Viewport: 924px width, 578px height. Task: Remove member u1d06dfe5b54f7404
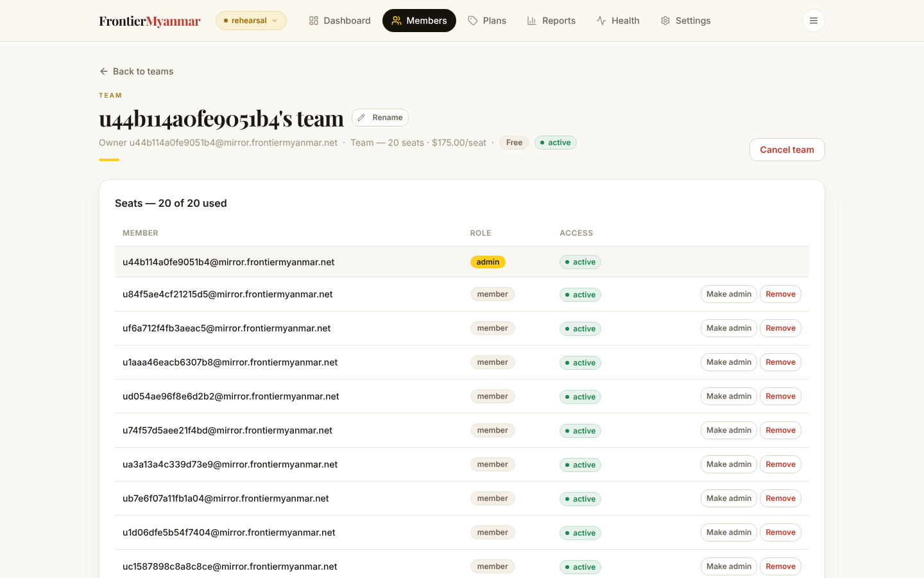(780, 532)
